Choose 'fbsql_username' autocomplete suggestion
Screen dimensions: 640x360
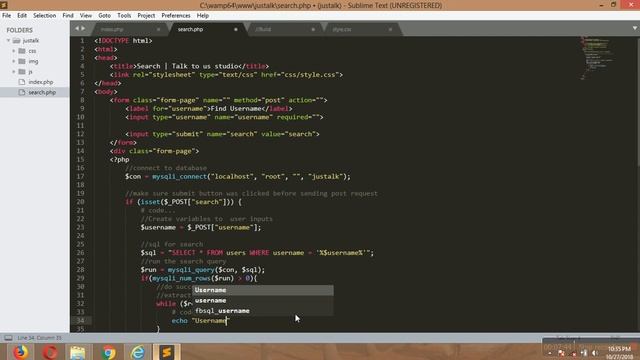[x=263, y=311]
